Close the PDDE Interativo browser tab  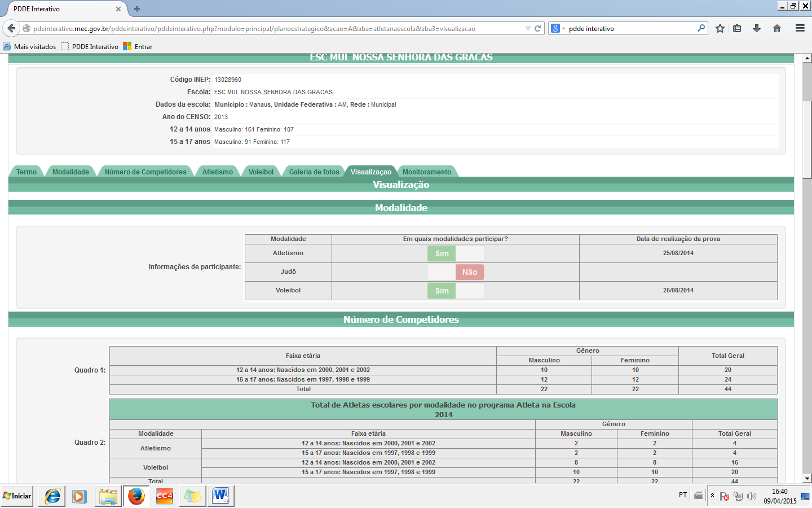click(118, 9)
